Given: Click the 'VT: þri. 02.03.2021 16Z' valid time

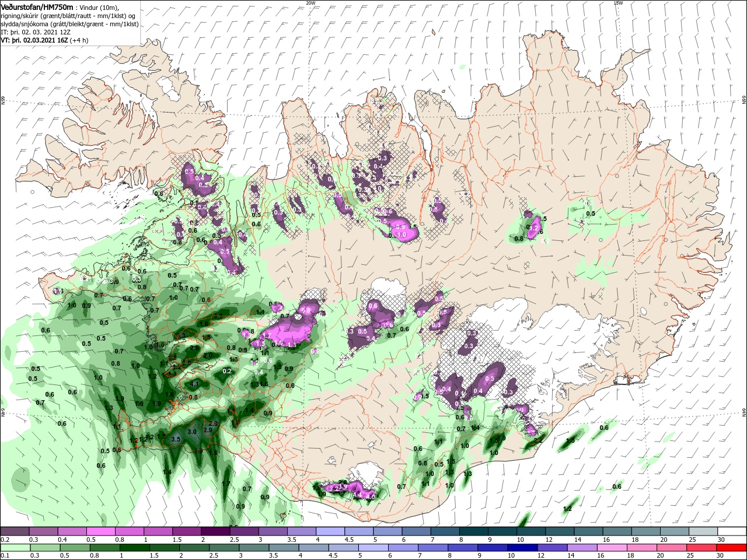Looking at the screenshot, I should point(34,40).
